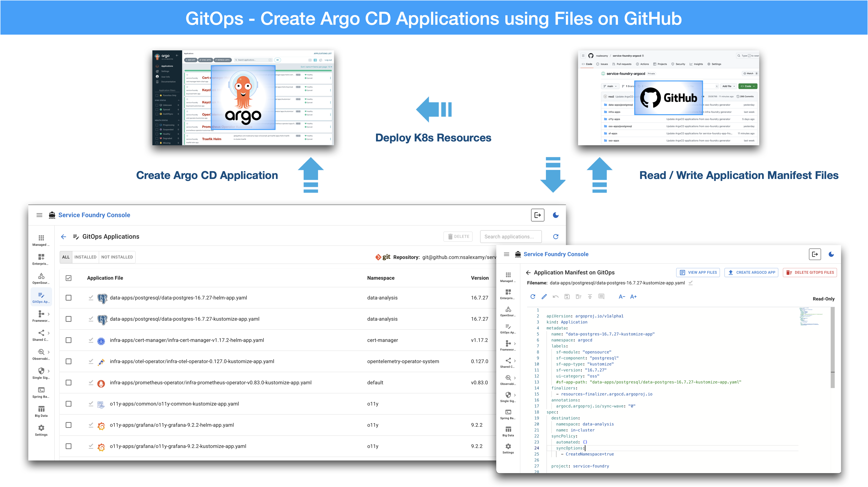Switch to list view in Argo CD toolbar
Viewport: 868px width, 487px height.
[315, 60]
